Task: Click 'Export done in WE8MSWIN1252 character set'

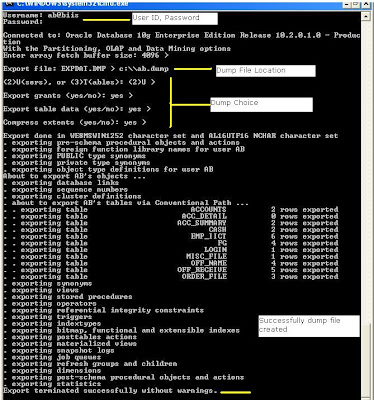Action: [170, 136]
